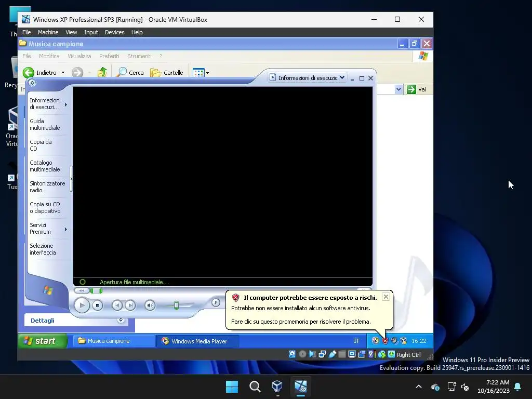Stop playback in Windows Media Player

(x=97, y=305)
